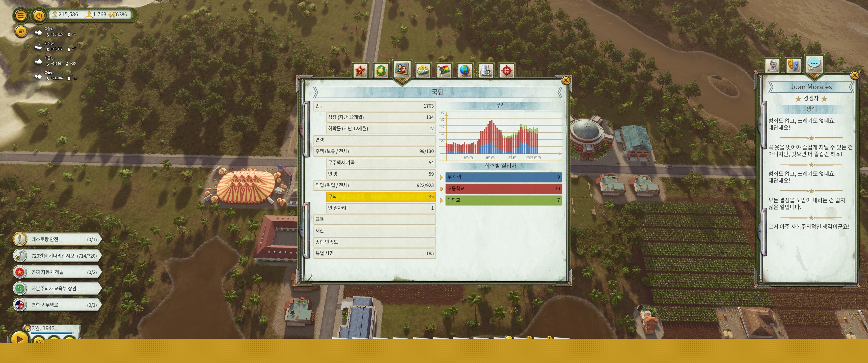
Task: Open the red star overview tab
Action: (x=360, y=71)
